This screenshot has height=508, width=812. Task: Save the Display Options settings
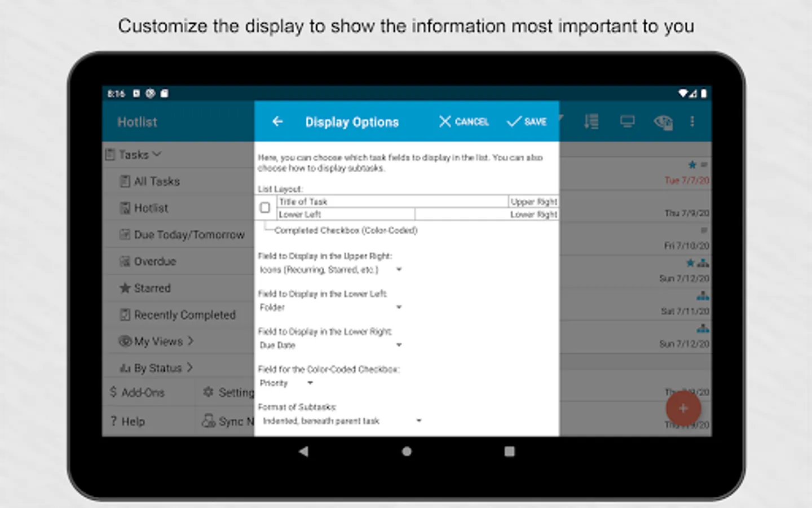pyautogui.click(x=527, y=121)
